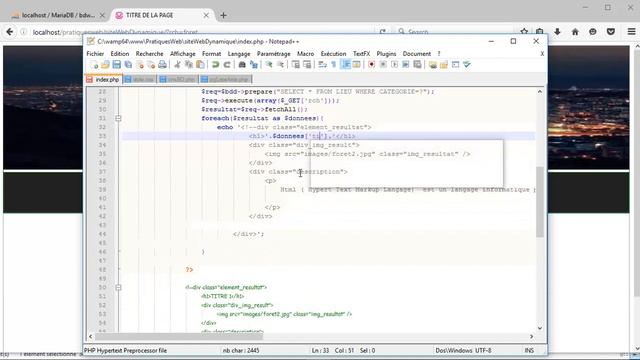The image size is (640, 360).
Task: Click the Zoom Out magnifier icon
Action: coord(280,64)
